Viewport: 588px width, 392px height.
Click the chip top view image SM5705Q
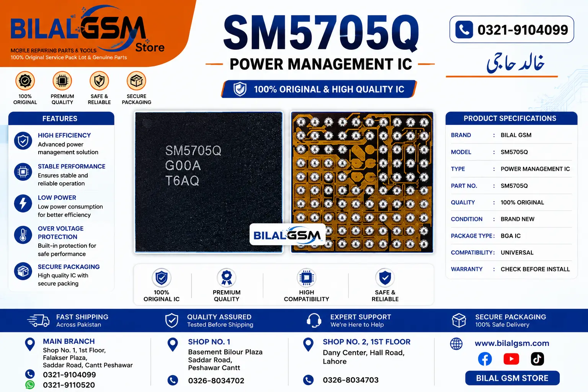tap(209, 182)
